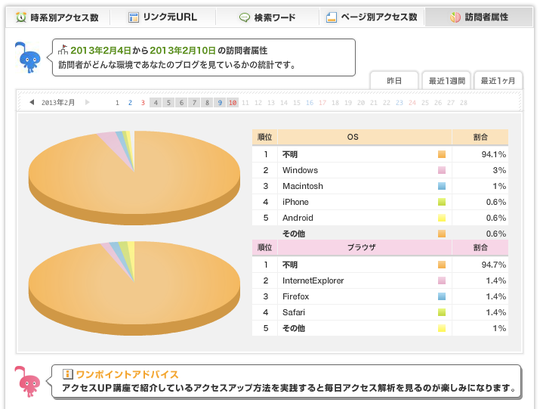This screenshot has width=540, height=409.
Task: Select day 10 in the calendar strip
Action: [x=233, y=103]
